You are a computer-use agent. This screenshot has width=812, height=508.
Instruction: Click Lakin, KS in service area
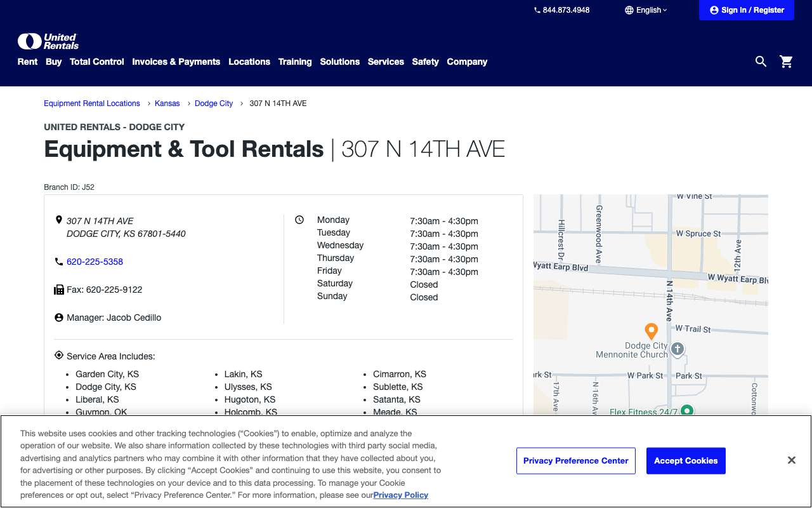click(x=243, y=374)
